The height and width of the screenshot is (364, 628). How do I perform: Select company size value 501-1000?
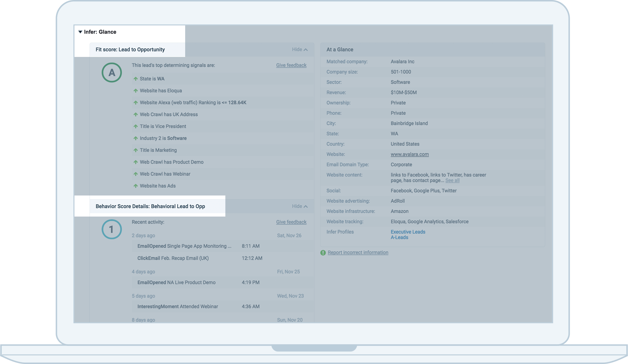tap(401, 72)
